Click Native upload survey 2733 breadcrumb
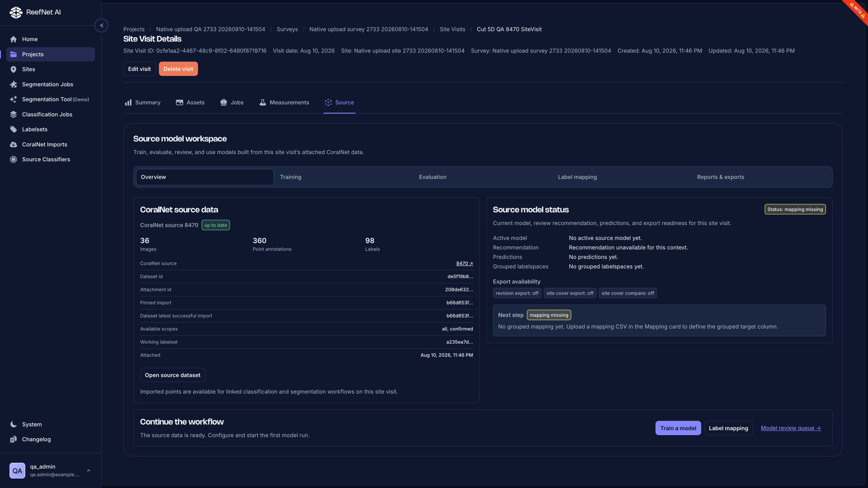The image size is (868, 488). pos(368,29)
